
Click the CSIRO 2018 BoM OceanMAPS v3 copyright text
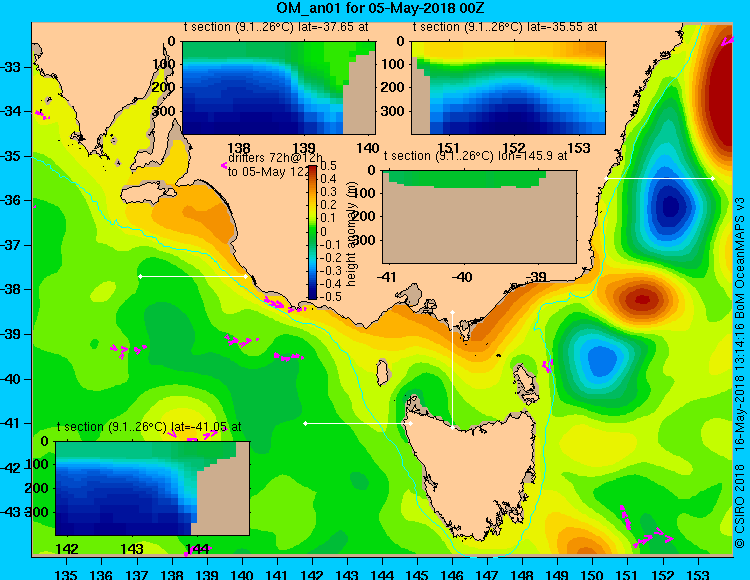[x=740, y=373]
